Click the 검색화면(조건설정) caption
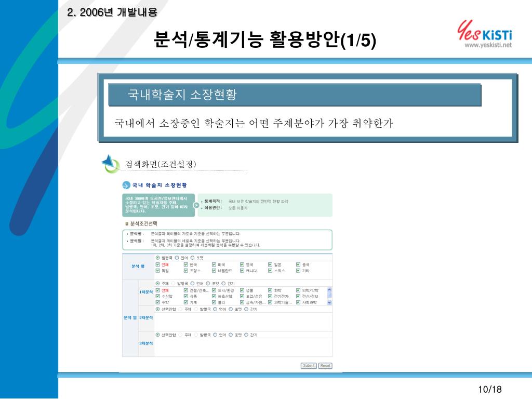 161,164
